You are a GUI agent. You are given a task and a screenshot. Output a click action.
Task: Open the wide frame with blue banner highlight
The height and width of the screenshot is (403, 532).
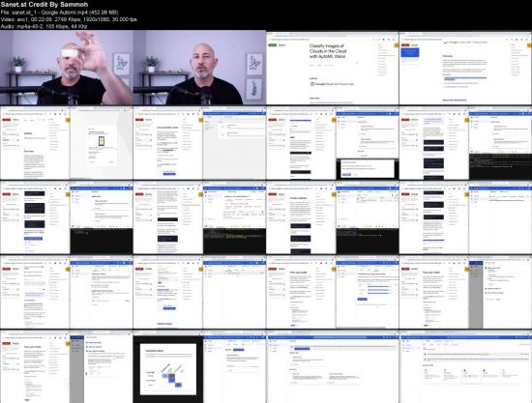pyautogui.click(x=333, y=366)
